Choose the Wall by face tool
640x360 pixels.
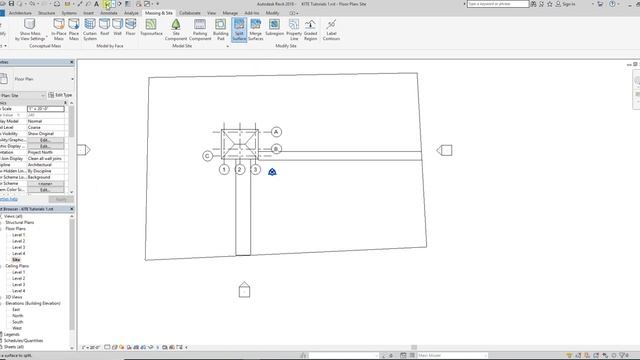[118, 27]
